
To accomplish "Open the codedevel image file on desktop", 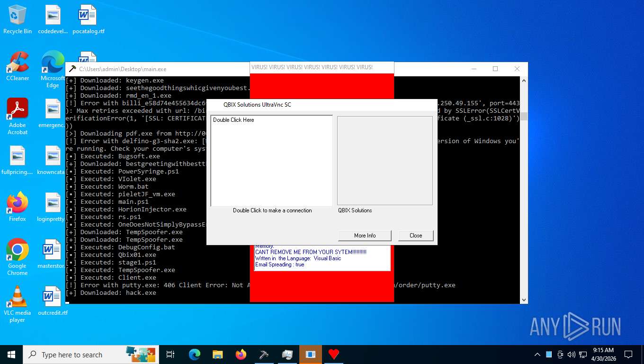I will (53, 19).
